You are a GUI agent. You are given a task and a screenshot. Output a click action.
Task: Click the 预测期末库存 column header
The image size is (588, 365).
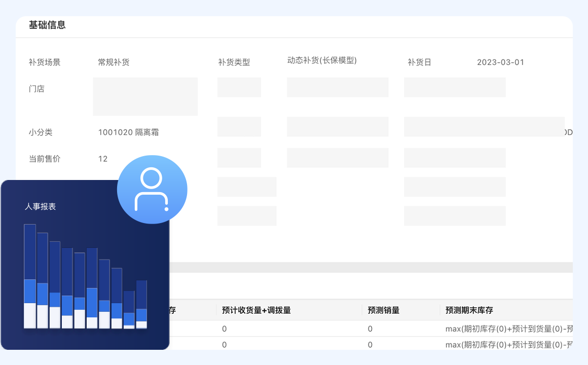[469, 310]
